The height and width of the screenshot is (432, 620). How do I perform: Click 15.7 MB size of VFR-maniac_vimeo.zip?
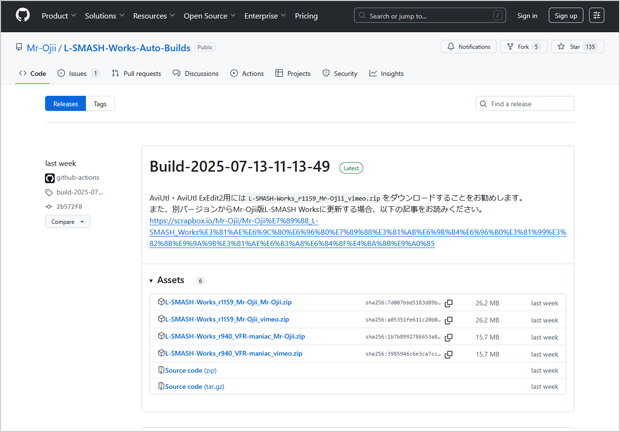(487, 355)
